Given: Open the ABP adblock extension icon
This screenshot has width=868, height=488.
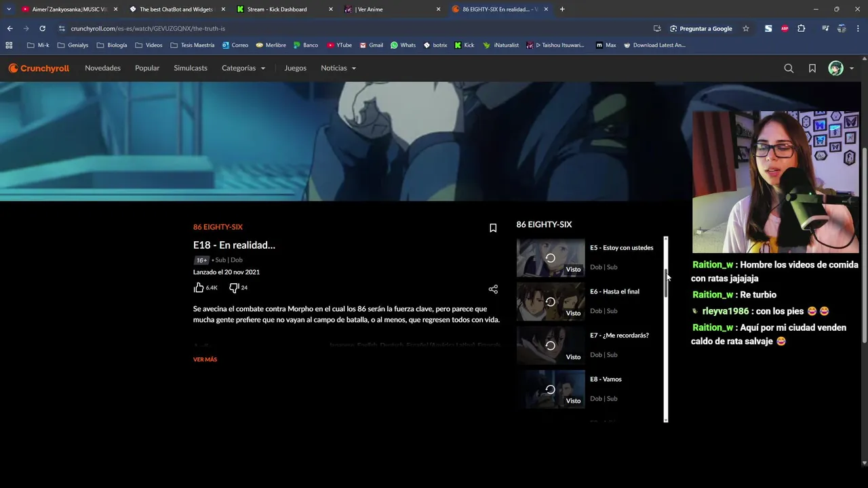Looking at the screenshot, I should pos(785,28).
